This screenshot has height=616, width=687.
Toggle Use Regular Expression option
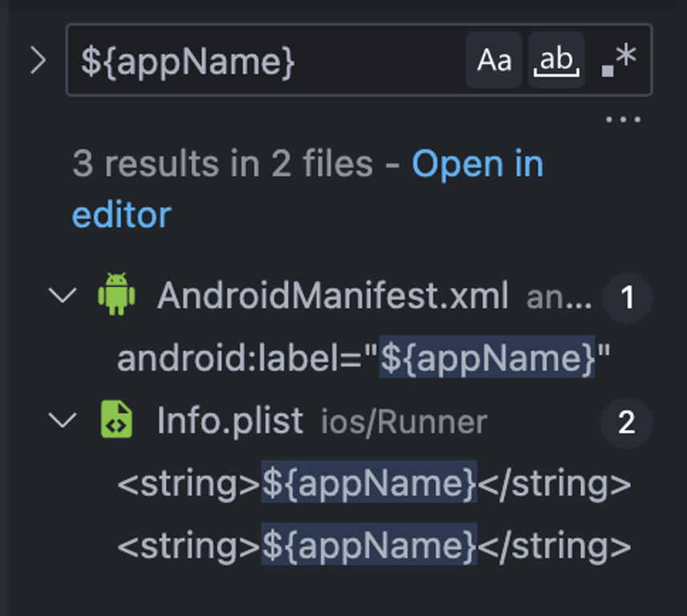[619, 60]
